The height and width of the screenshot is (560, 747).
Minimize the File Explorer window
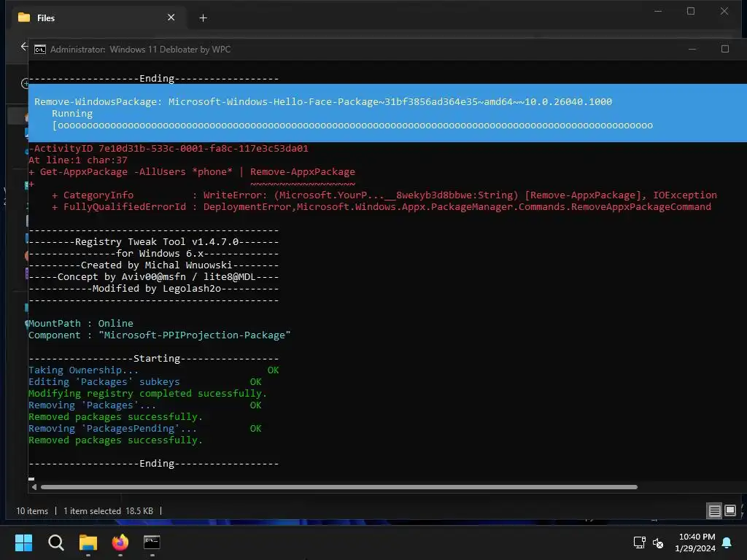click(x=658, y=11)
